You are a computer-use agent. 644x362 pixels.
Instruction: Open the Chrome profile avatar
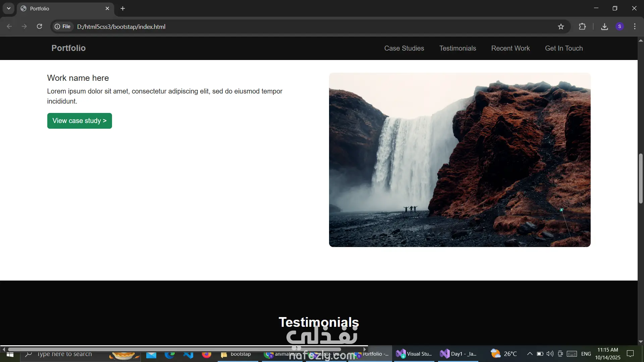[x=620, y=26]
